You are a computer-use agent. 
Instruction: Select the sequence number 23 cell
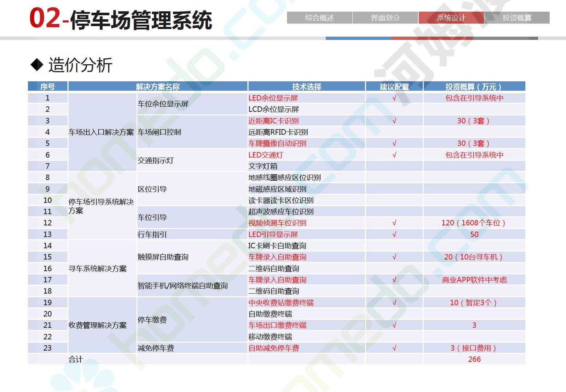[x=48, y=348]
